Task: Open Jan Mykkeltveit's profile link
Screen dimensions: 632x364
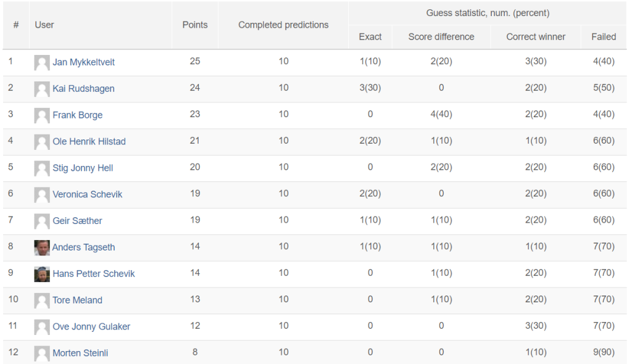Action: tap(83, 62)
